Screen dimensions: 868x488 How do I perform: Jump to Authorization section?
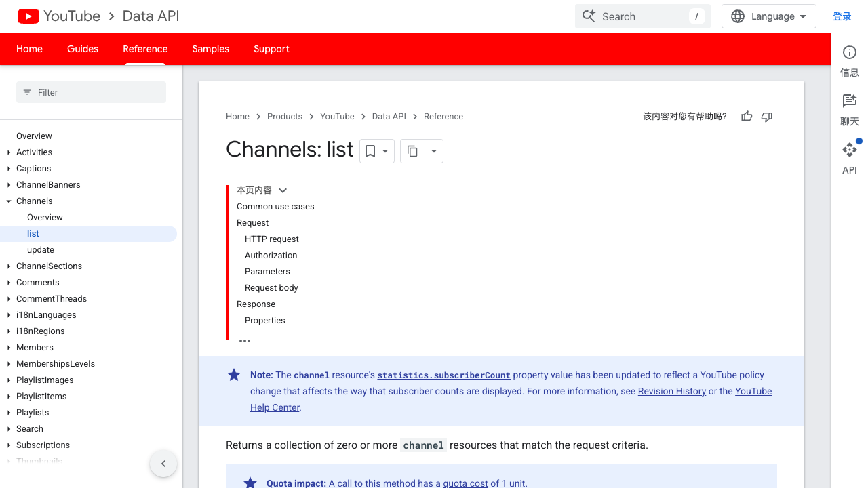271,256
